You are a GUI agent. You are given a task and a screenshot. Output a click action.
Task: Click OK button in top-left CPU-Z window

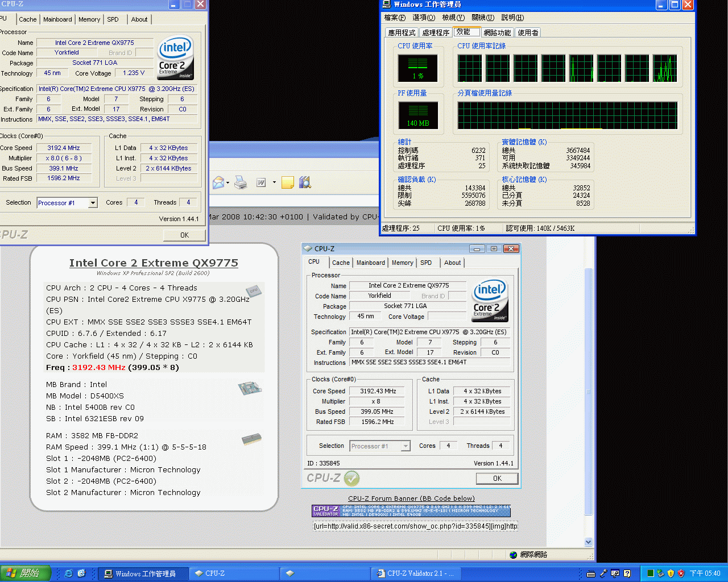coord(184,235)
